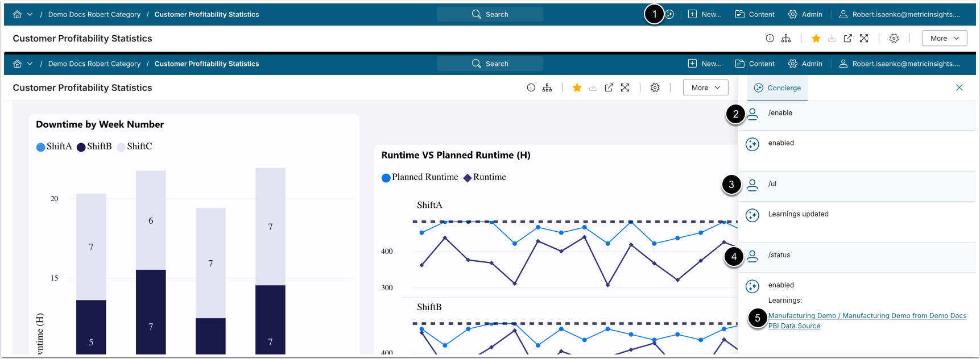The width and height of the screenshot is (980, 359).
Task: Expand the More dropdown in the topmost toolbar
Action: [x=944, y=39]
